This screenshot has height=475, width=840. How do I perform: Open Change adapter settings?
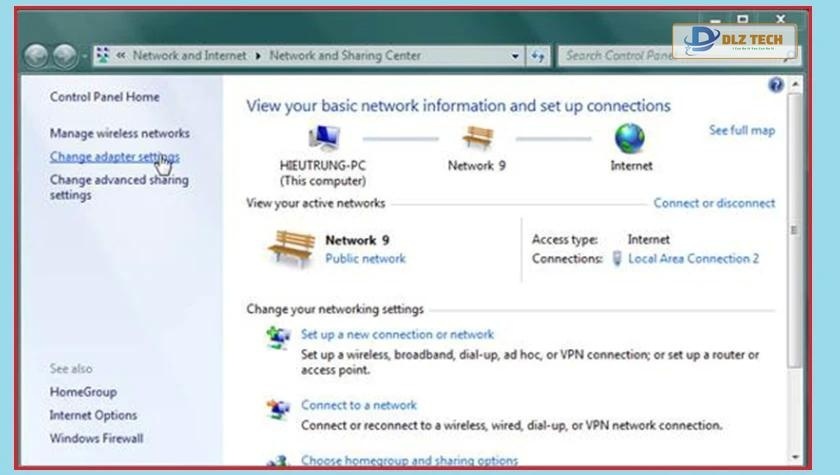click(115, 156)
